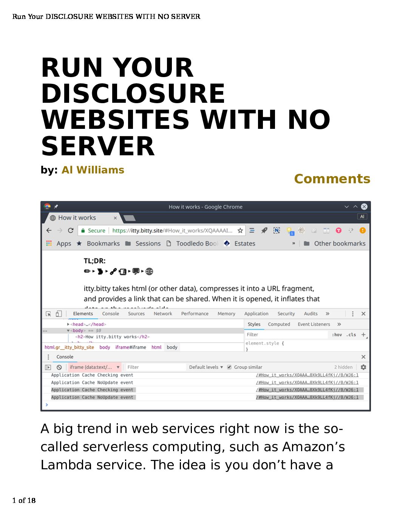Image resolution: width=411 pixels, height=532 pixels.
Task: Open DevTools three-dot customize menu
Action: (353, 314)
